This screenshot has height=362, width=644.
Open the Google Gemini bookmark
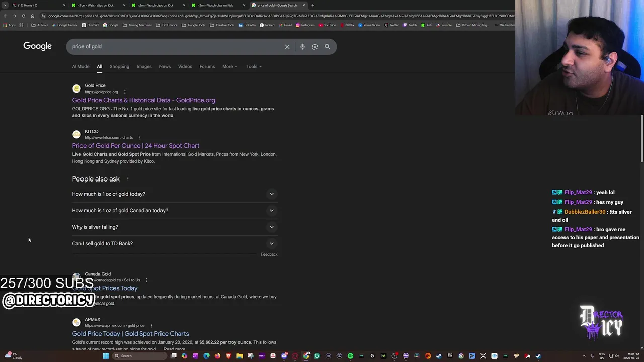tap(65, 25)
